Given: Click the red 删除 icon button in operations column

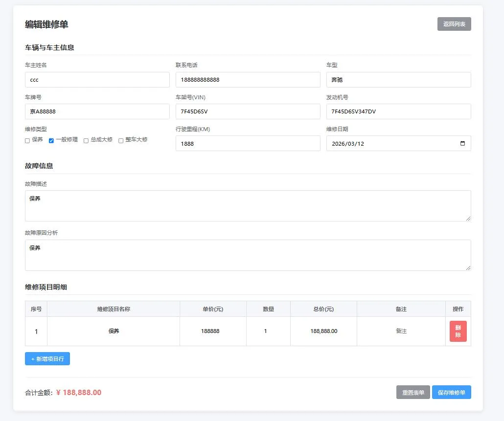Looking at the screenshot, I should coord(458,331).
